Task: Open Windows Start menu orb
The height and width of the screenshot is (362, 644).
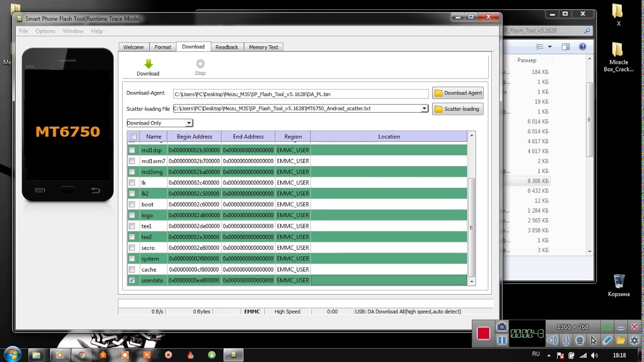Action: click(x=12, y=354)
